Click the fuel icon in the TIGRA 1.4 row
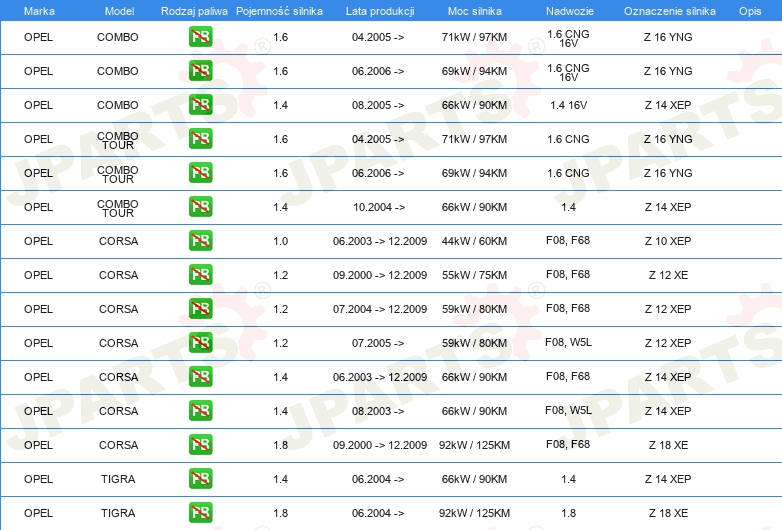 coord(200,478)
